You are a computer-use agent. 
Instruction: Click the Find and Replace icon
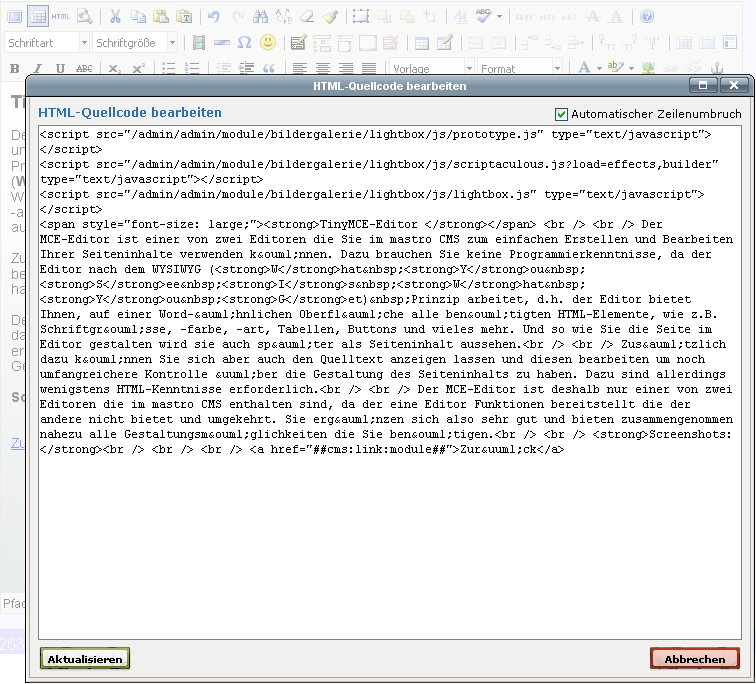[x=284, y=17]
